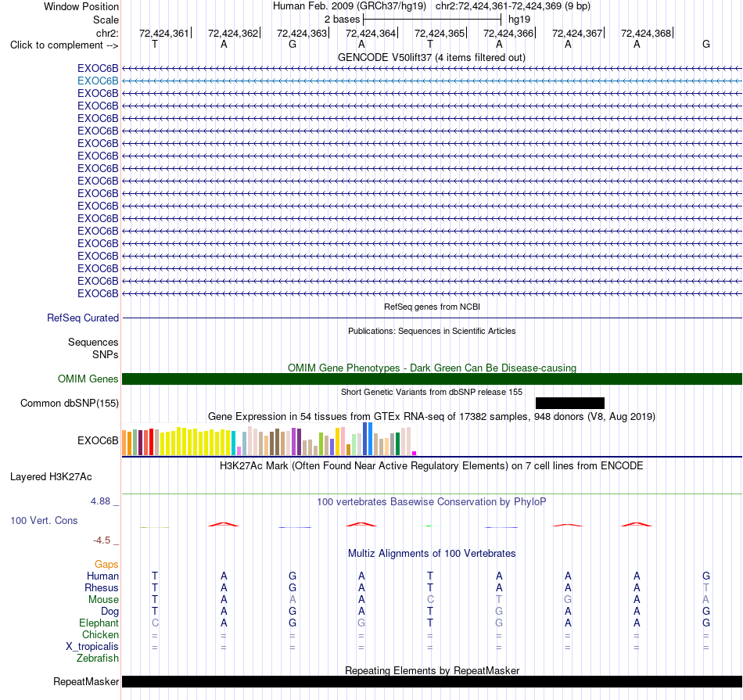This screenshot has height=700, width=743.
Task: Click the 'GENCODE V50lift37 (4 items filtered out)' title
Action: tap(431, 57)
